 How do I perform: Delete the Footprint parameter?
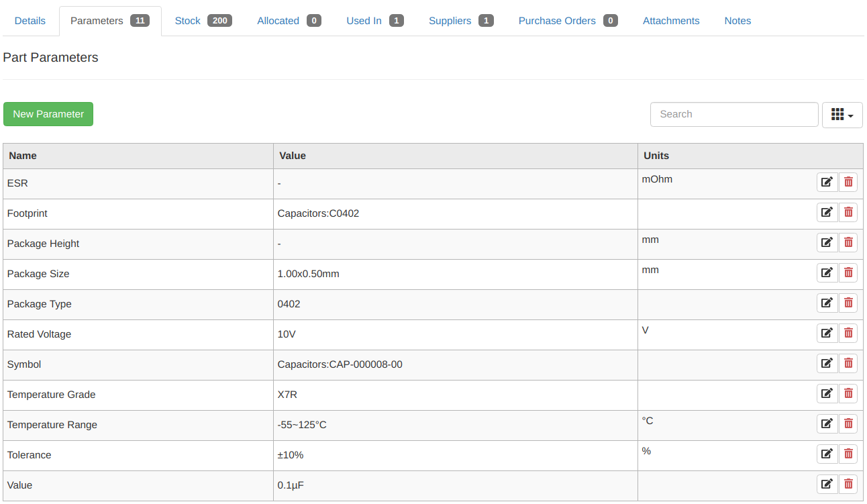tap(848, 212)
